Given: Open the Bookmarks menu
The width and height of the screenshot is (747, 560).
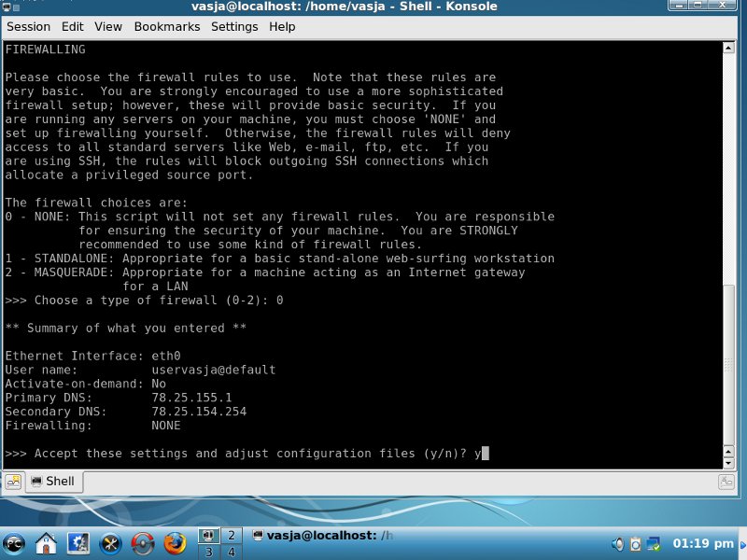Looking at the screenshot, I should [166, 27].
